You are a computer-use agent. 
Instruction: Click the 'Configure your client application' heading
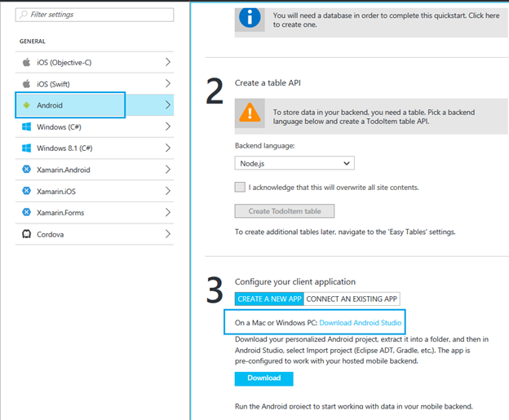[295, 281]
